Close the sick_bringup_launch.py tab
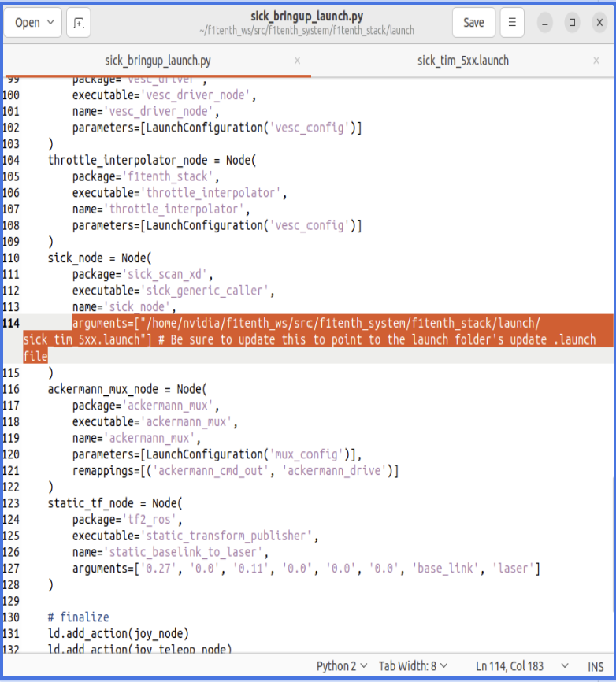This screenshot has width=616, height=682. [x=297, y=61]
